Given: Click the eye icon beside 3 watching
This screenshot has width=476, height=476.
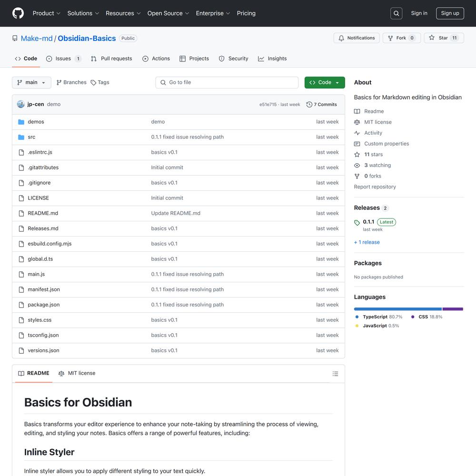Looking at the screenshot, I should tap(357, 165).
